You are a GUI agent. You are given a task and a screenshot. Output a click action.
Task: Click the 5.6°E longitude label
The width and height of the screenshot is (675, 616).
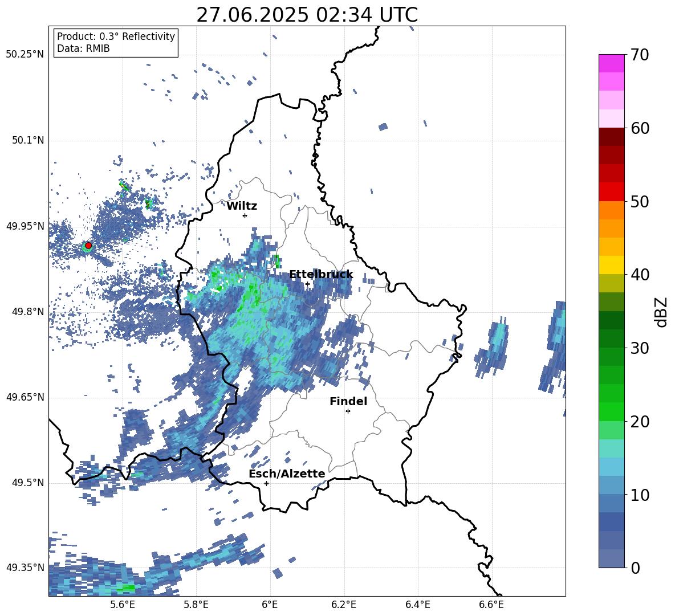(123, 605)
